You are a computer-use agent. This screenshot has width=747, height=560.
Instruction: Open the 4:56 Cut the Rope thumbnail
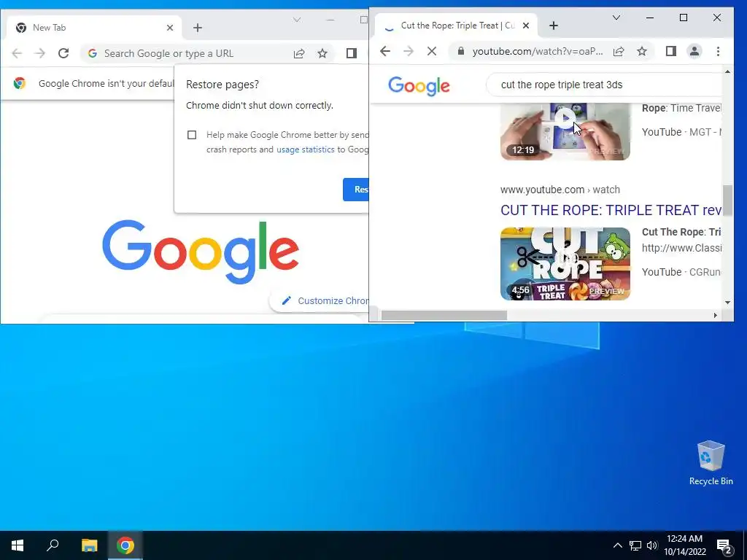click(x=565, y=264)
